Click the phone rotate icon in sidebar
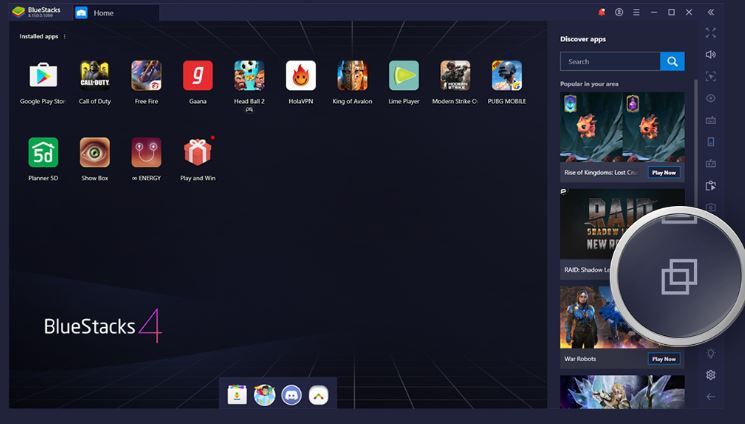The height and width of the screenshot is (424, 745). [x=711, y=142]
